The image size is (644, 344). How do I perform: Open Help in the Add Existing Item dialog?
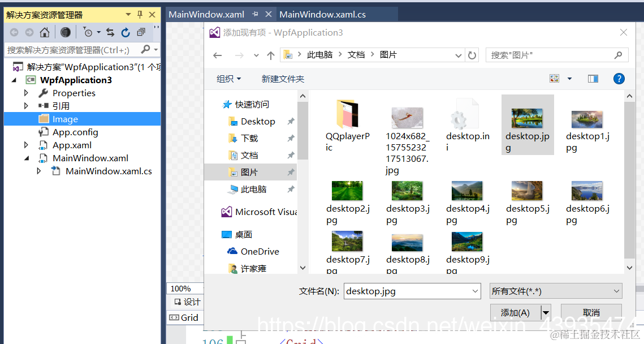(619, 78)
